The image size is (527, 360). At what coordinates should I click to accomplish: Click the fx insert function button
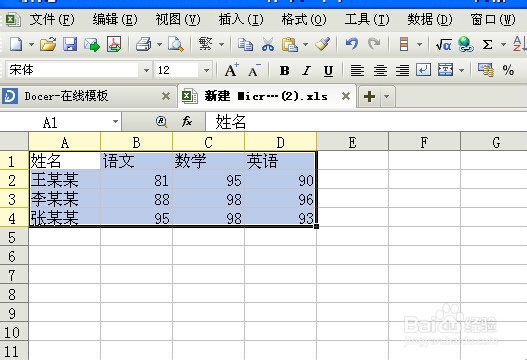pyautogui.click(x=187, y=121)
